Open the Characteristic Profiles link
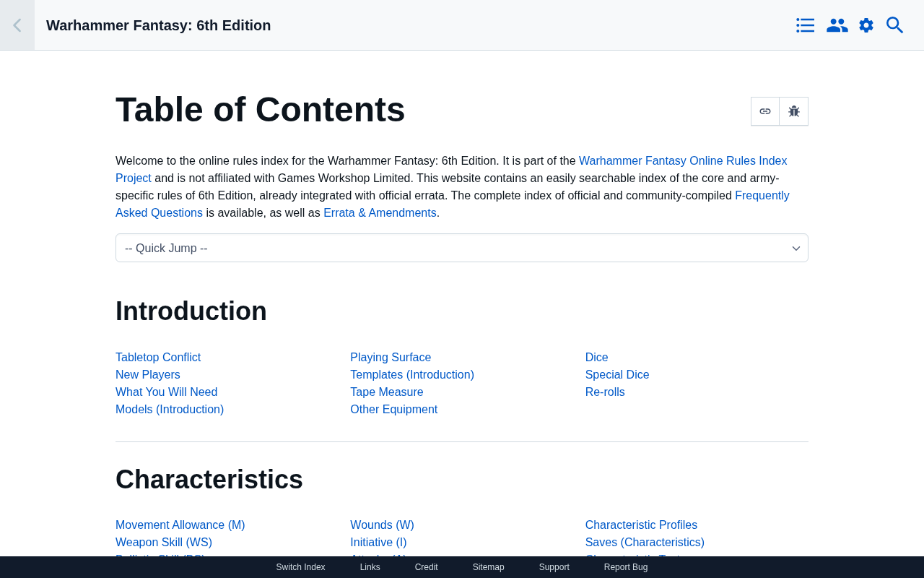 (641, 525)
